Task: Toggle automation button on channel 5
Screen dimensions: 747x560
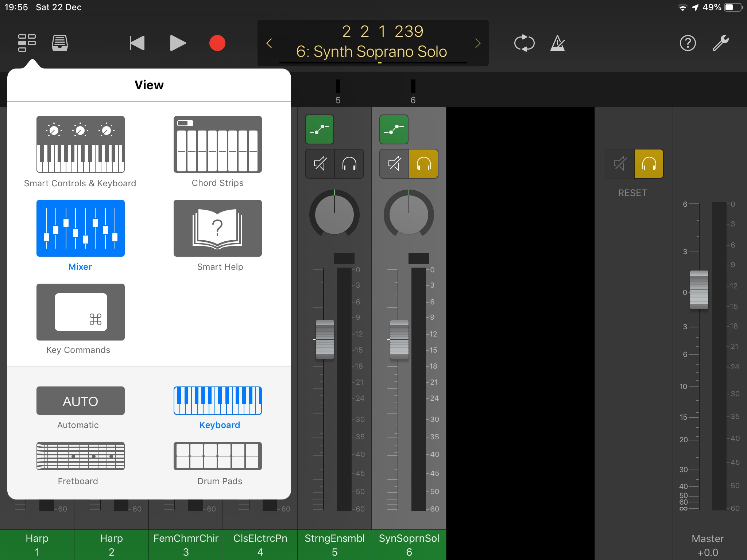Action: (320, 129)
